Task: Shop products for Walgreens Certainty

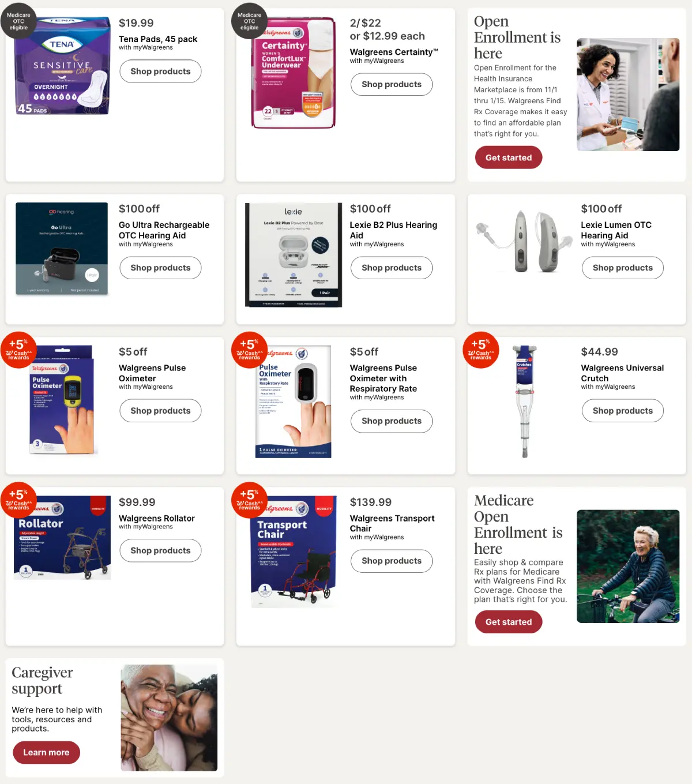Action: [392, 84]
